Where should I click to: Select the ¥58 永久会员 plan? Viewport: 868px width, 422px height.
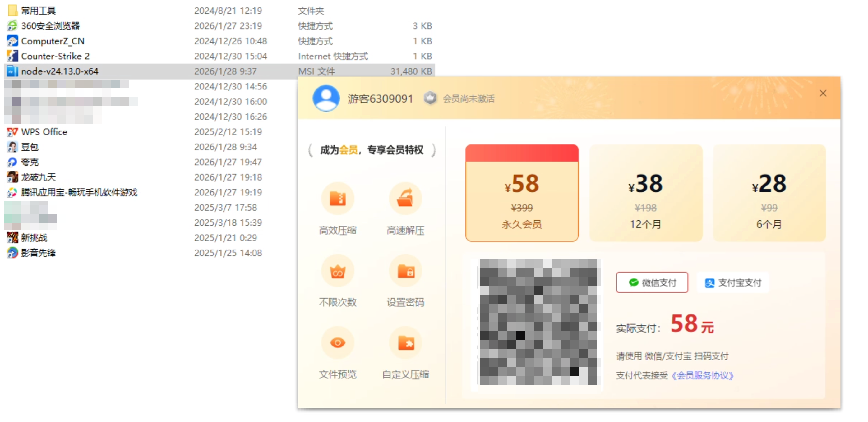[522, 193]
